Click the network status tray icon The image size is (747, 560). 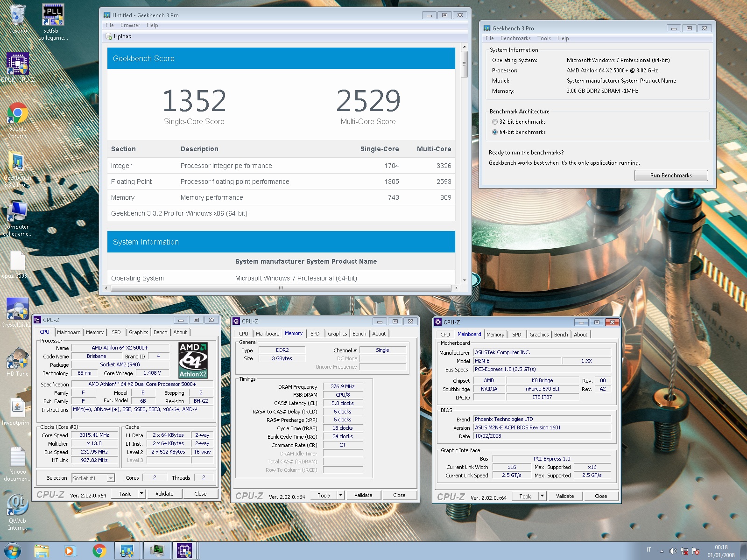[684, 551]
